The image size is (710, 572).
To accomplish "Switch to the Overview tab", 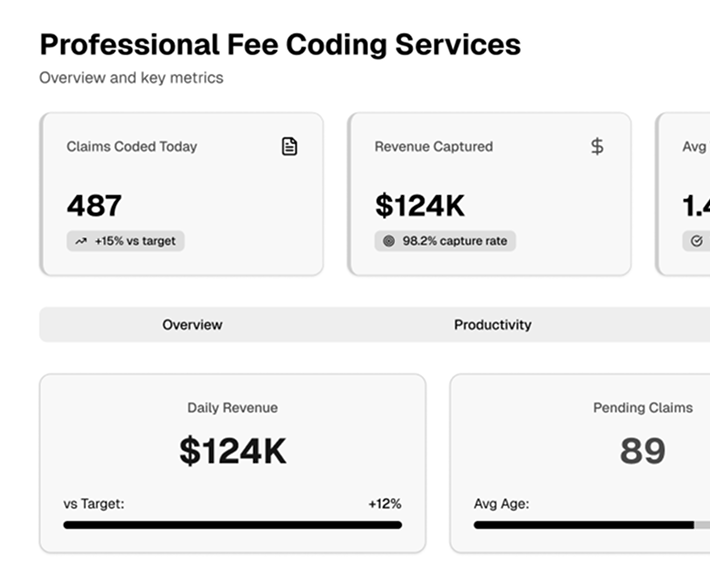I will point(192,325).
